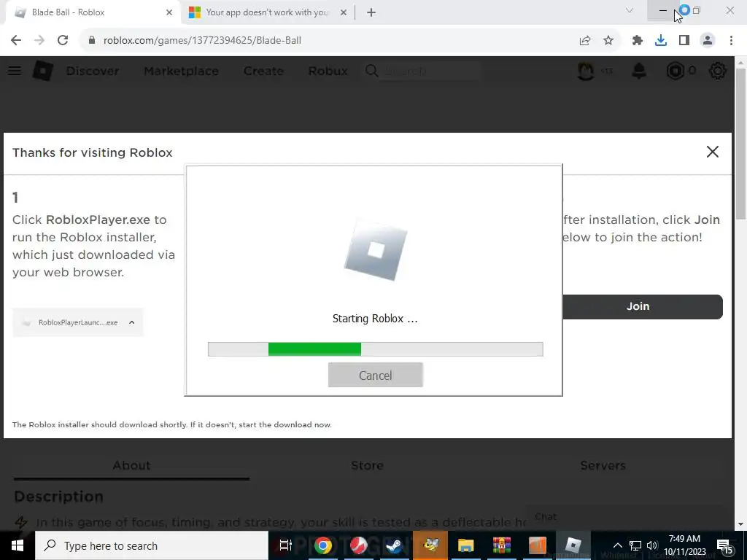
Task: Open the tab search dropdown arrow
Action: coord(630,10)
